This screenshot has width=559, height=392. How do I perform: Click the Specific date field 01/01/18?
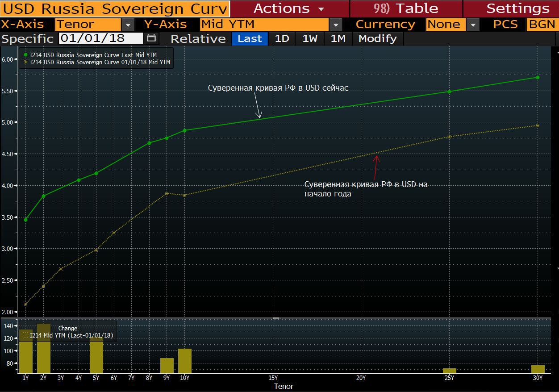(101, 38)
